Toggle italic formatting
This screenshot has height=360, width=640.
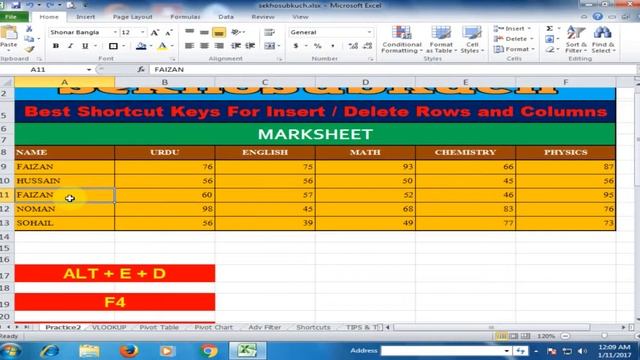coord(70,46)
